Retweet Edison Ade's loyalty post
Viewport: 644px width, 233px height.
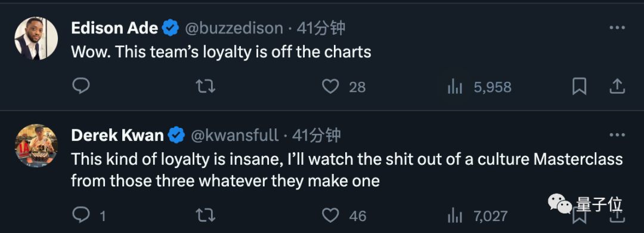click(x=205, y=87)
